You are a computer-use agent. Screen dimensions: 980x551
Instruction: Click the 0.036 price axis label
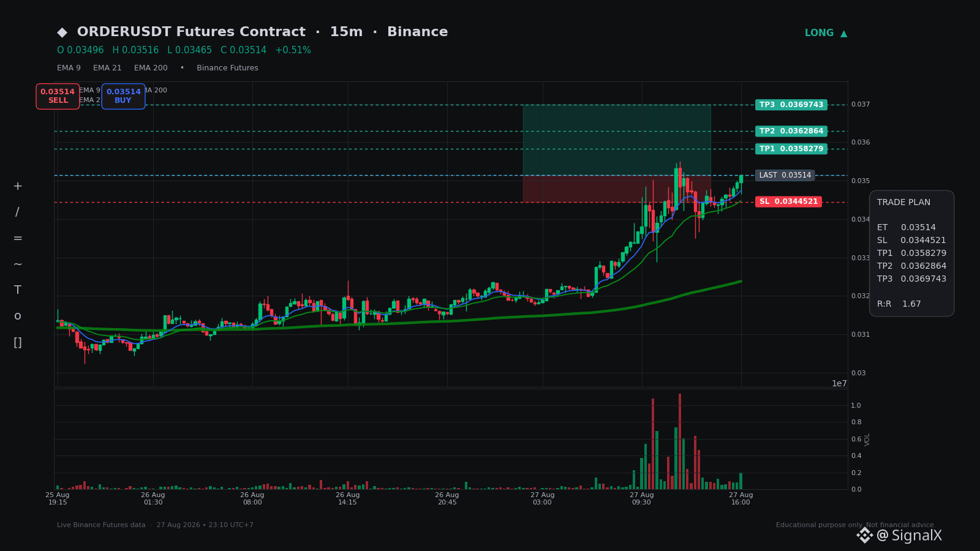(861, 143)
